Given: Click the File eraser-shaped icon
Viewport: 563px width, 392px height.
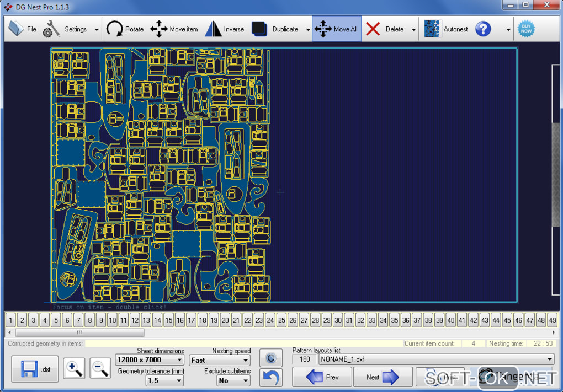Looking at the screenshot, I should point(16,29).
